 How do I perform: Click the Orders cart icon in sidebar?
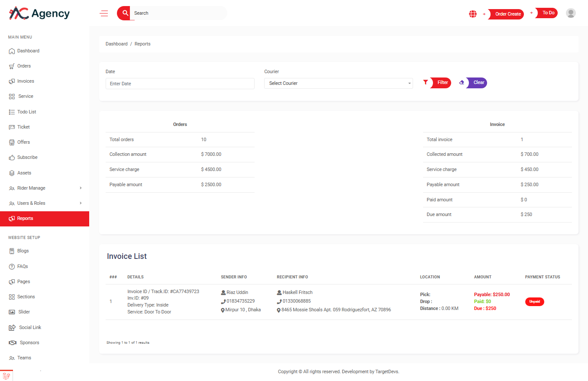click(12, 66)
